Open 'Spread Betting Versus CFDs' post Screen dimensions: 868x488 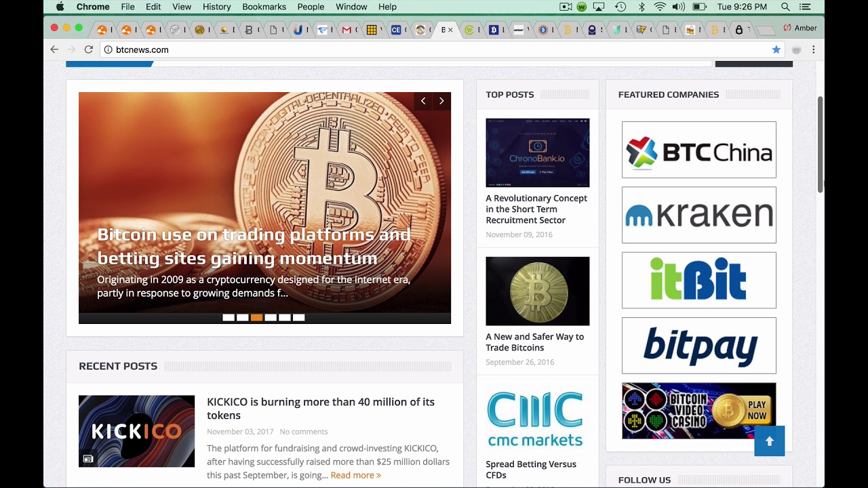(x=531, y=469)
